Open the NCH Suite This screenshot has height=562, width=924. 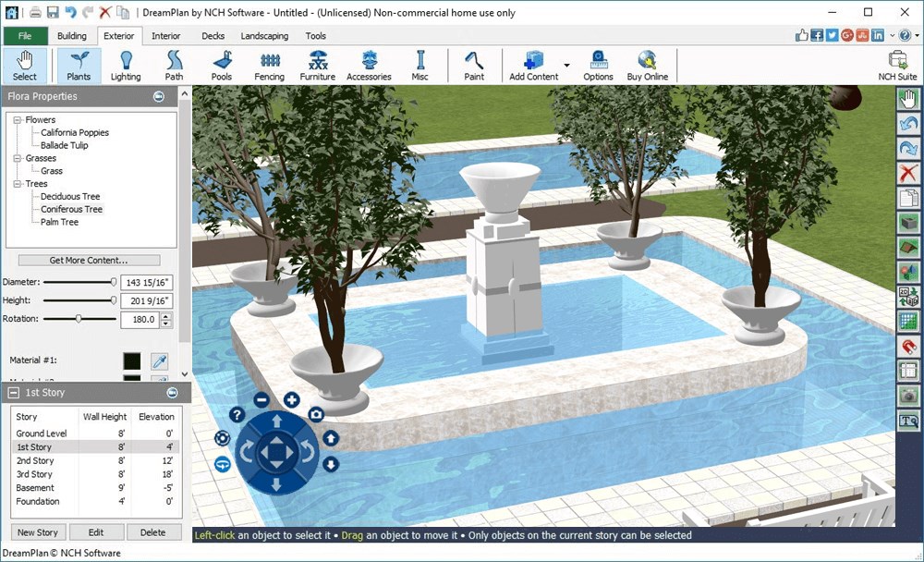(x=897, y=66)
